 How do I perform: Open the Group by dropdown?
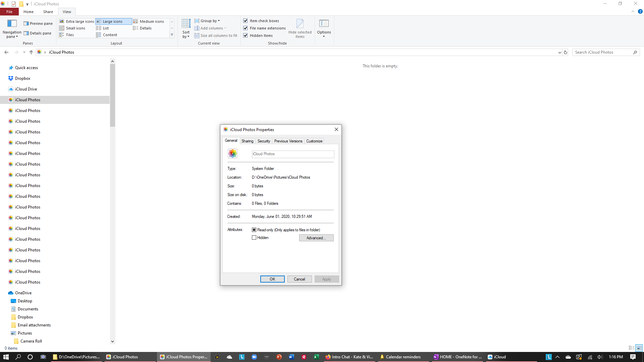[207, 21]
